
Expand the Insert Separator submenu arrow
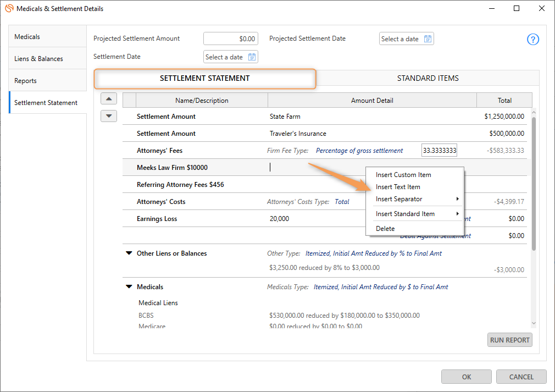[457, 199]
